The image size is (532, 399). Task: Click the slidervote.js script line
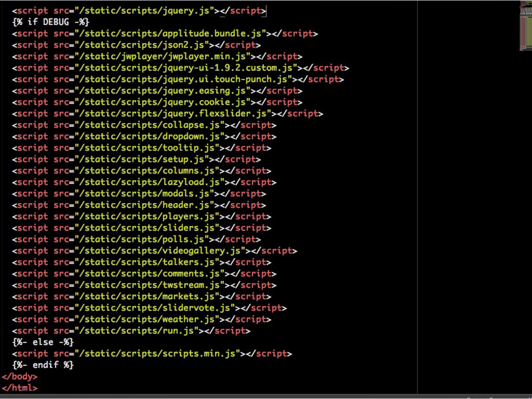coord(149,308)
